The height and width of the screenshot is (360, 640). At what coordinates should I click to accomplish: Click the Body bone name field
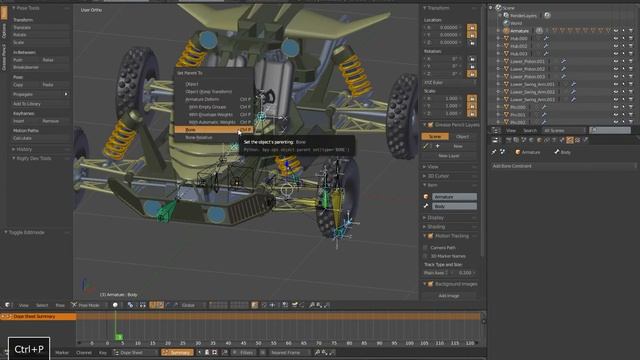click(454, 206)
